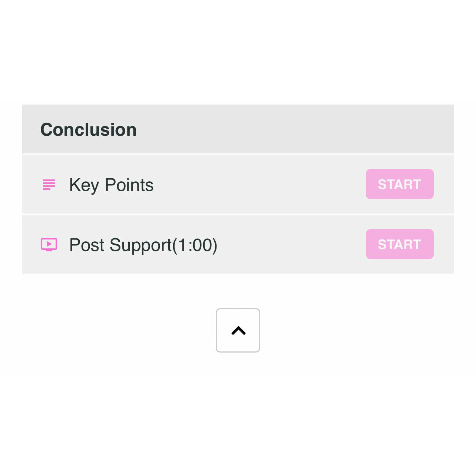
Task: Click the pink text-lines icon beside Key Points
Action: pyautogui.click(x=49, y=185)
